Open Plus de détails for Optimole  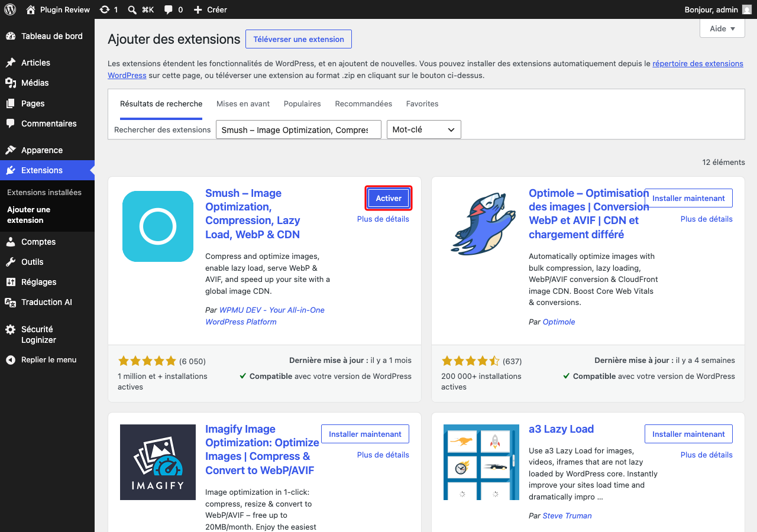[x=707, y=219]
